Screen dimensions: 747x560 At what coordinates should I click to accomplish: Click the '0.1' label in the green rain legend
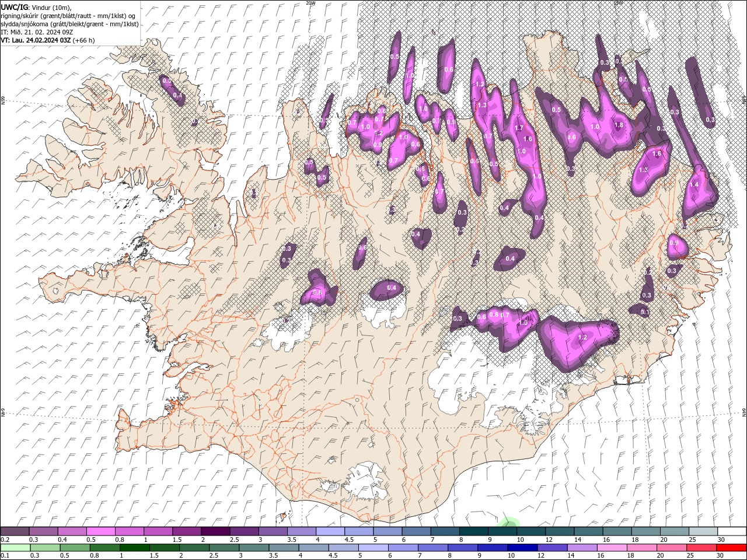pos(5,555)
